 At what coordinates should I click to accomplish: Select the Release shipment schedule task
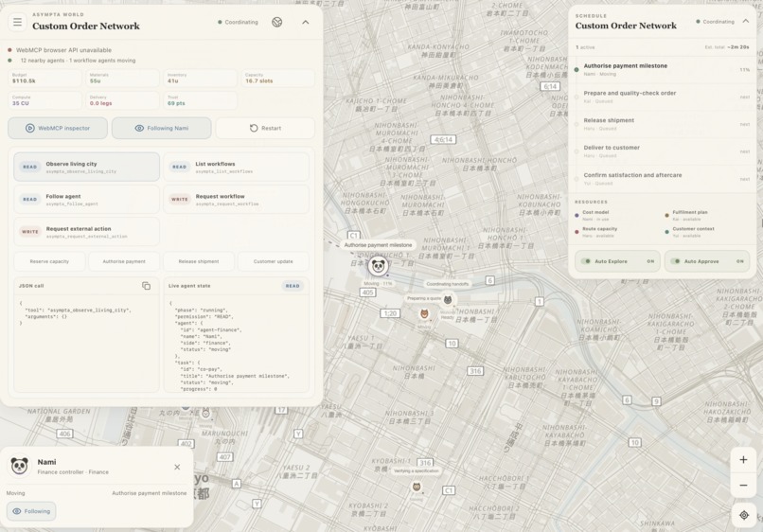[663, 124]
